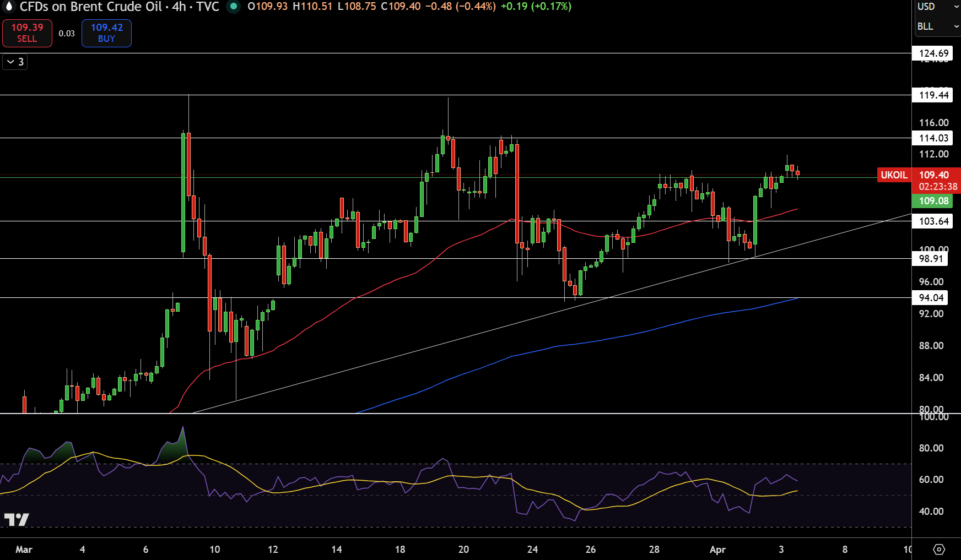This screenshot has width=961, height=560.
Task: Click the Apr date on time axis
Action: point(717,550)
